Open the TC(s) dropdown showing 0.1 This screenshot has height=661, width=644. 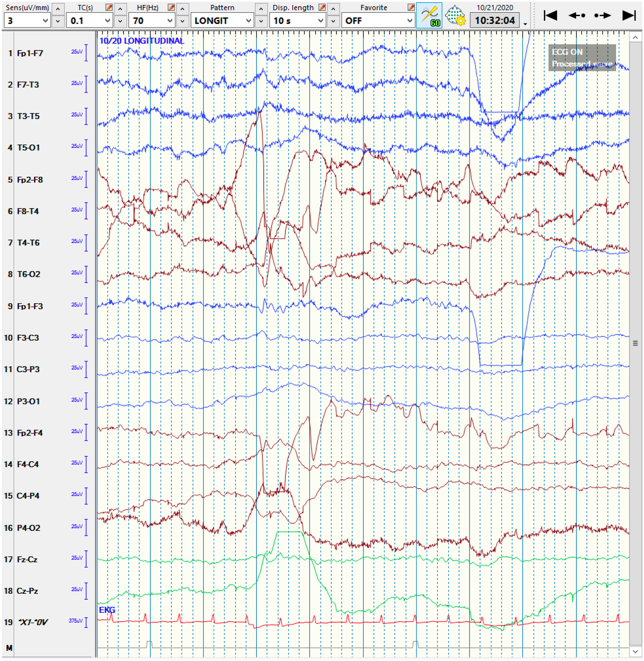(89, 21)
